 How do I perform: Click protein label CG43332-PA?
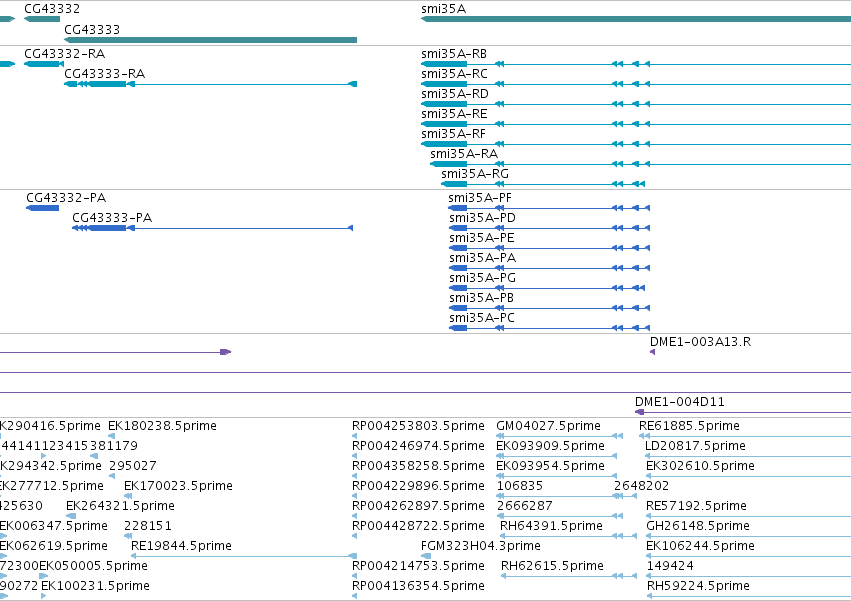[x=66, y=198]
